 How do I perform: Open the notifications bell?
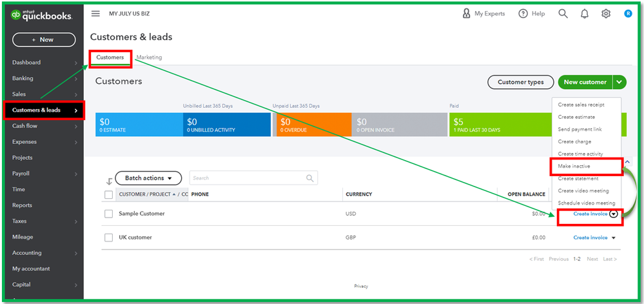(585, 14)
